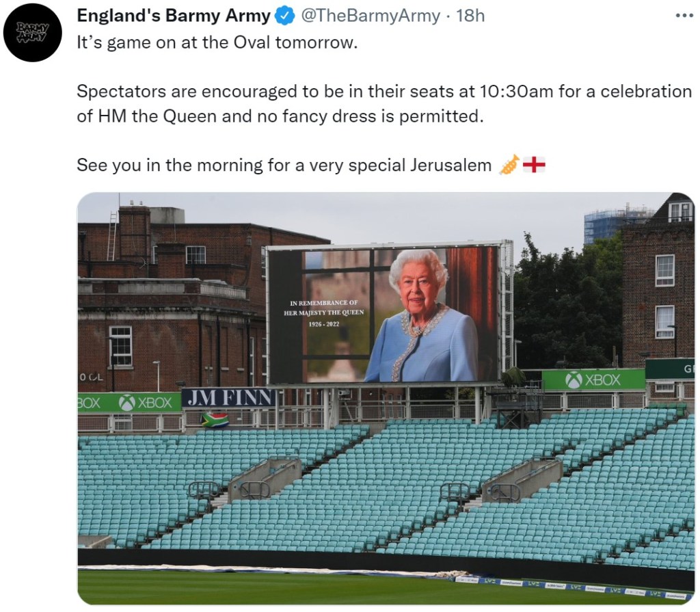Open England's Barmy Army display name

174,16
